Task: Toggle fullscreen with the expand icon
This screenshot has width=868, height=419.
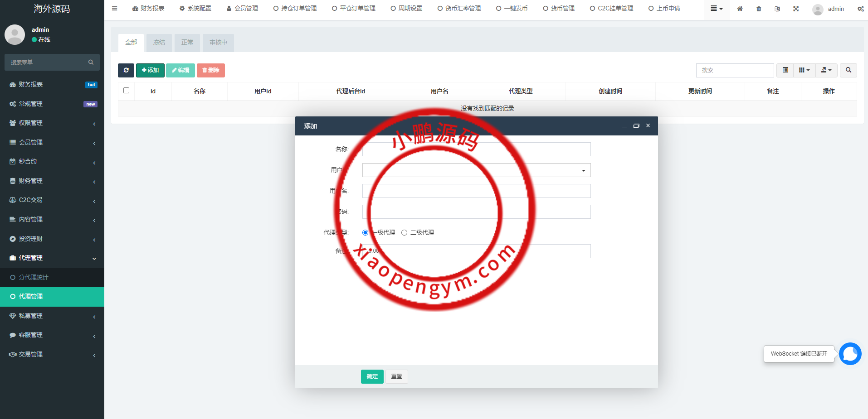Action: point(796,9)
